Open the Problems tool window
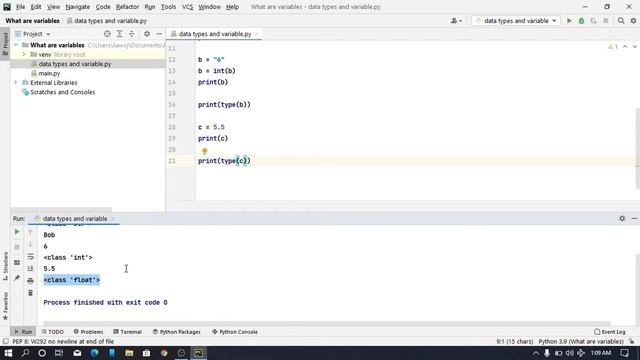The image size is (640, 360). [89, 332]
